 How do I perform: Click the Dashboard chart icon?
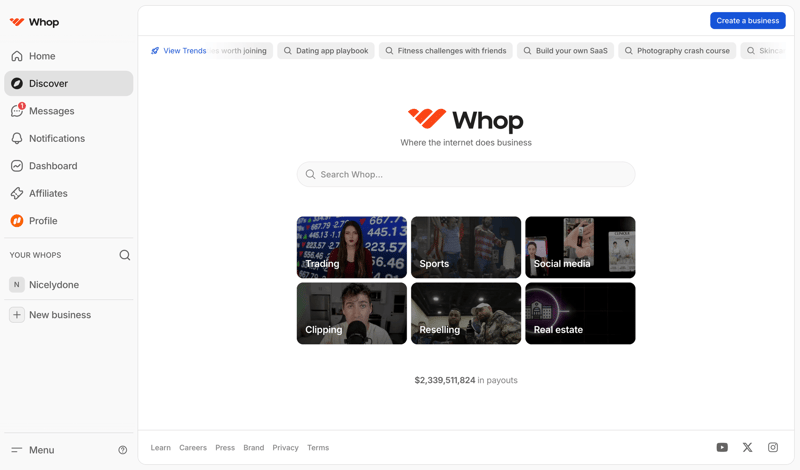(x=17, y=166)
